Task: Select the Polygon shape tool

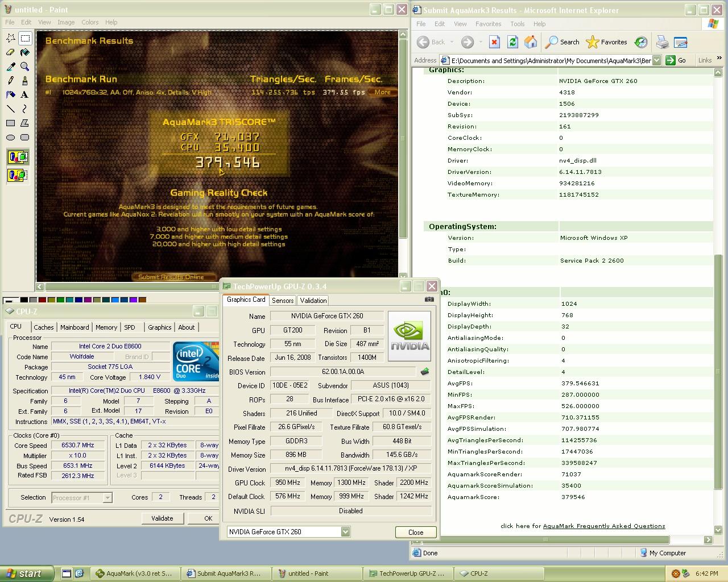Action: [25, 123]
